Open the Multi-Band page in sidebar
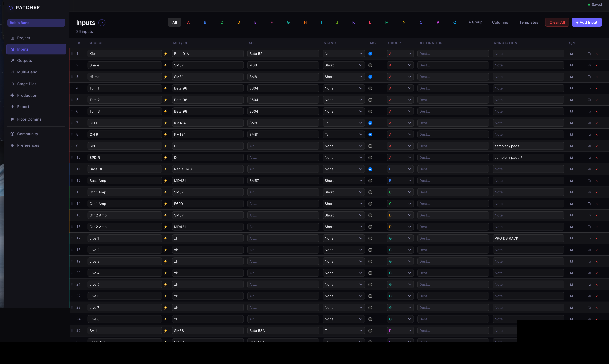 point(36,72)
